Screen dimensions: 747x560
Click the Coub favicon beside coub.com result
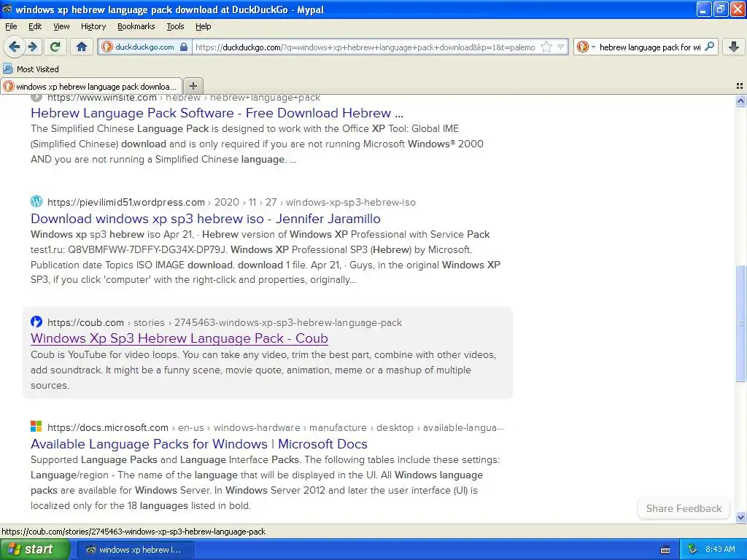tap(36, 322)
